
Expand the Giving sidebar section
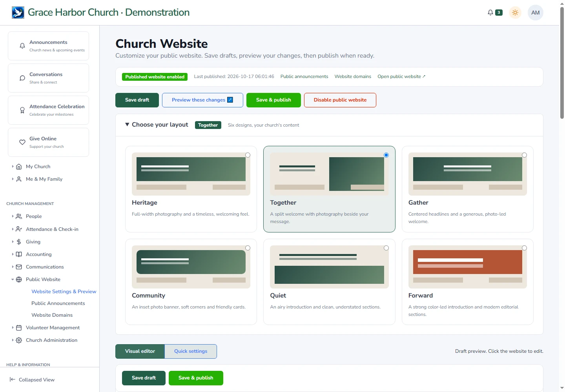(13, 242)
